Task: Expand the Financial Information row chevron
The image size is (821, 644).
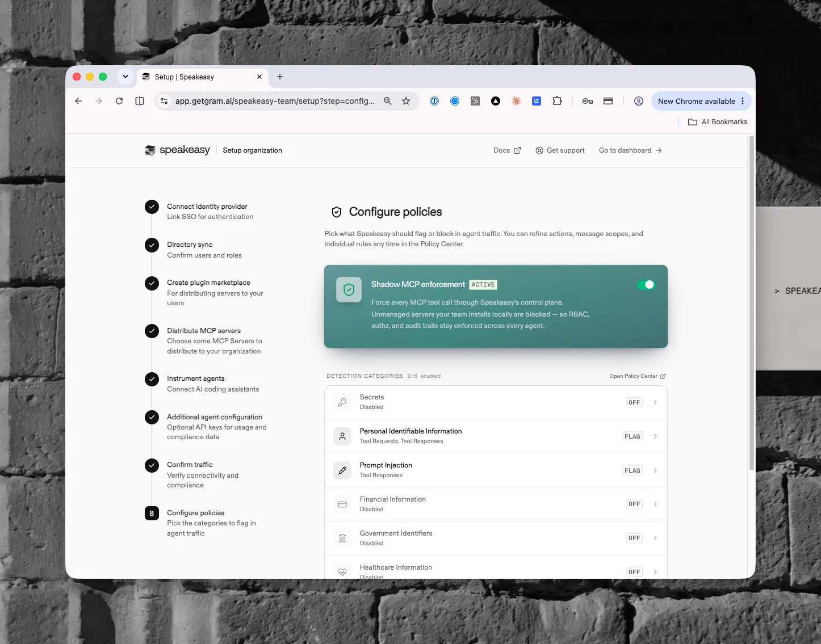Action: (655, 504)
